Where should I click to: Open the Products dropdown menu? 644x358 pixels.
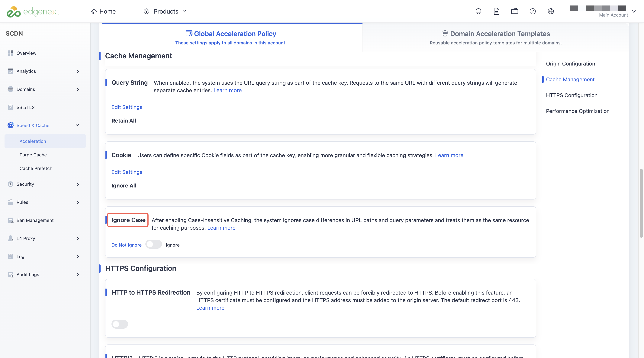(x=165, y=11)
